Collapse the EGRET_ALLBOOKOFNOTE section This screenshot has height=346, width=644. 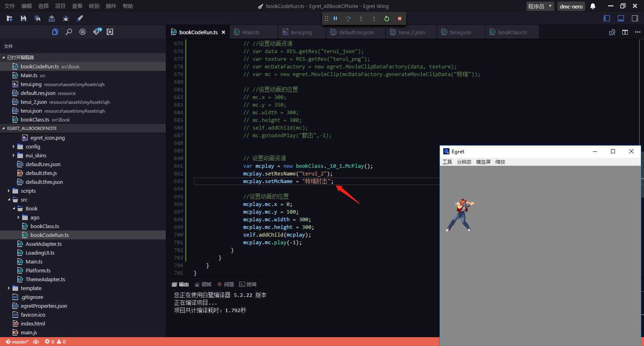click(83, 128)
